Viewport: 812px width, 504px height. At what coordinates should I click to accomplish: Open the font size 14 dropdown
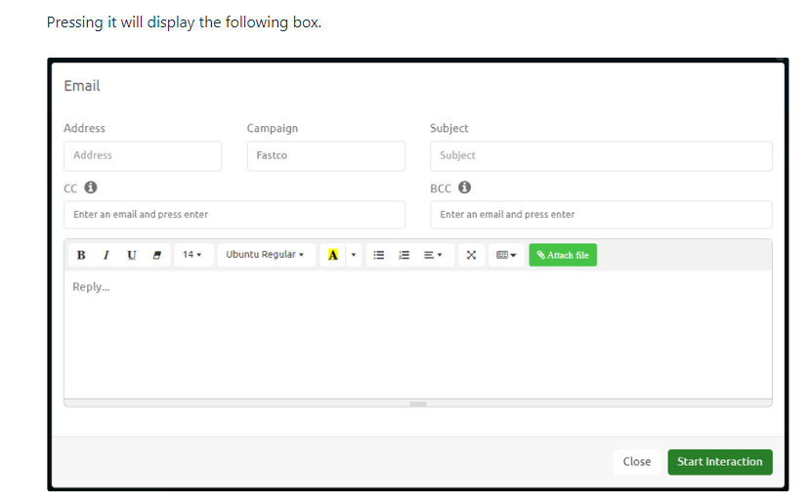pyautogui.click(x=192, y=255)
